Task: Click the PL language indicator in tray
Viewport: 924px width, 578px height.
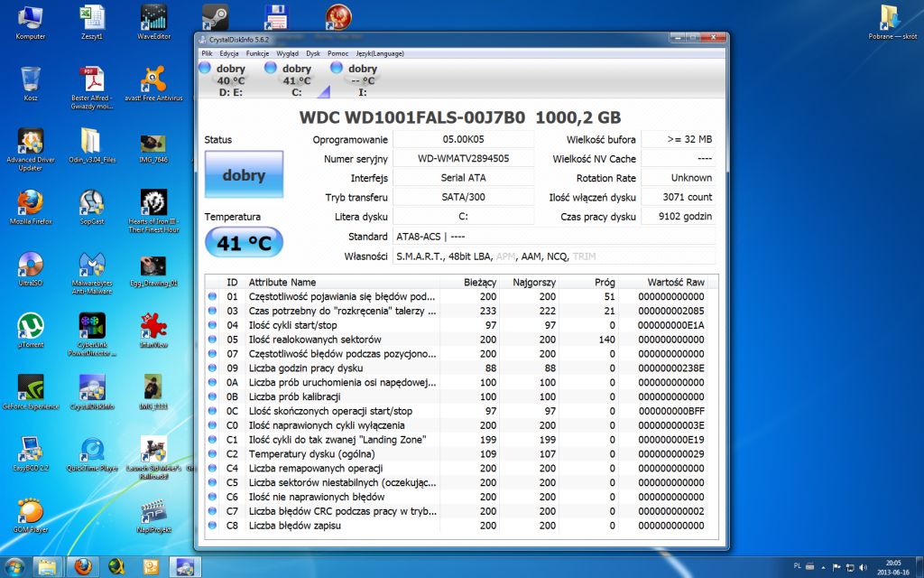Action: tap(798, 565)
